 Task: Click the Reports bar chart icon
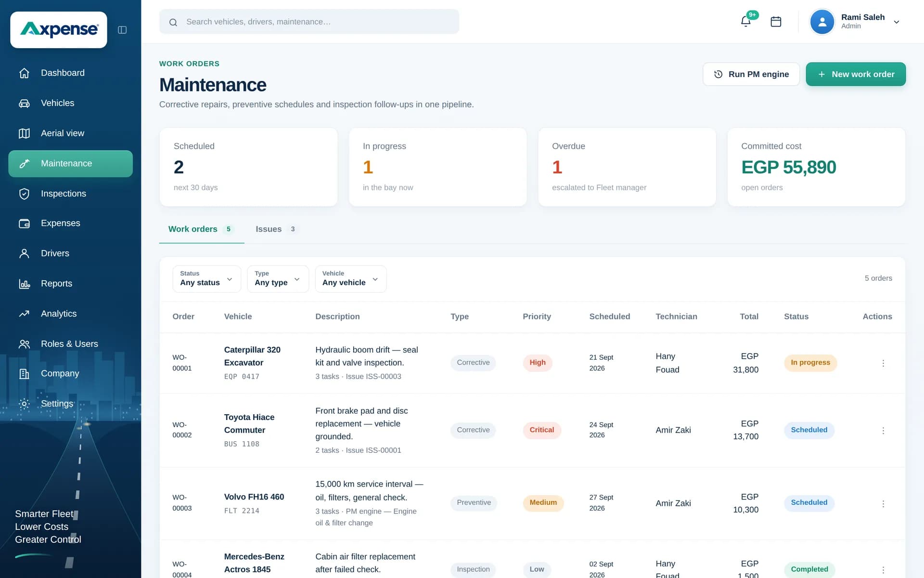pos(24,284)
